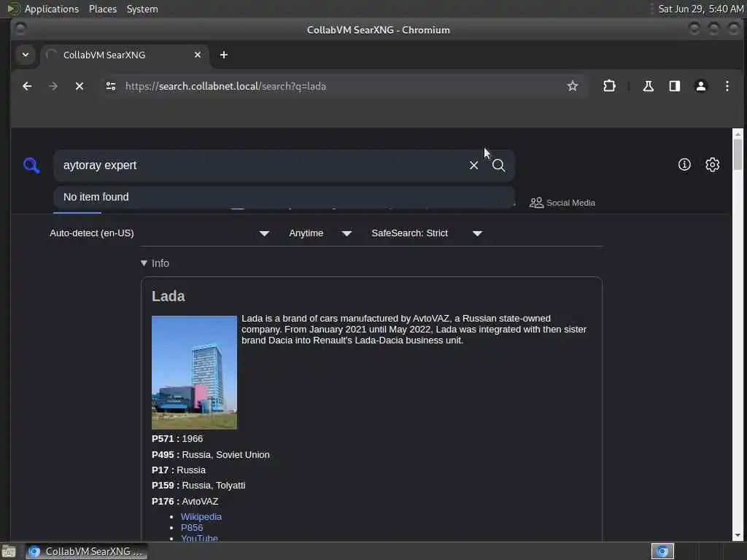
Task: Open the profile avatar menu
Action: point(701,86)
